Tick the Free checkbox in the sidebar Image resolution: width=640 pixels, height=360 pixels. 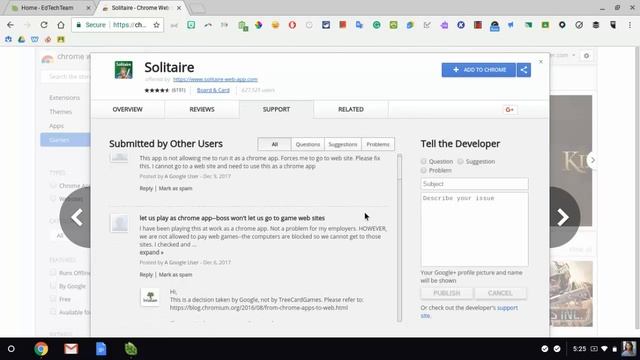[x=53, y=299]
